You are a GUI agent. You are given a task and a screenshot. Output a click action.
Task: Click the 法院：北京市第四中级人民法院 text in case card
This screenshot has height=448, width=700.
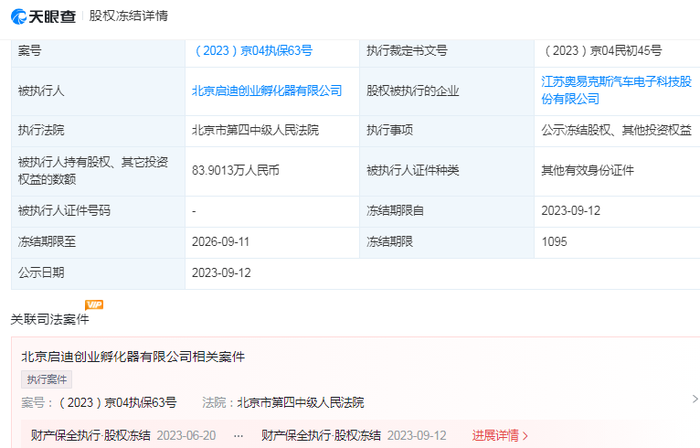coord(283,403)
